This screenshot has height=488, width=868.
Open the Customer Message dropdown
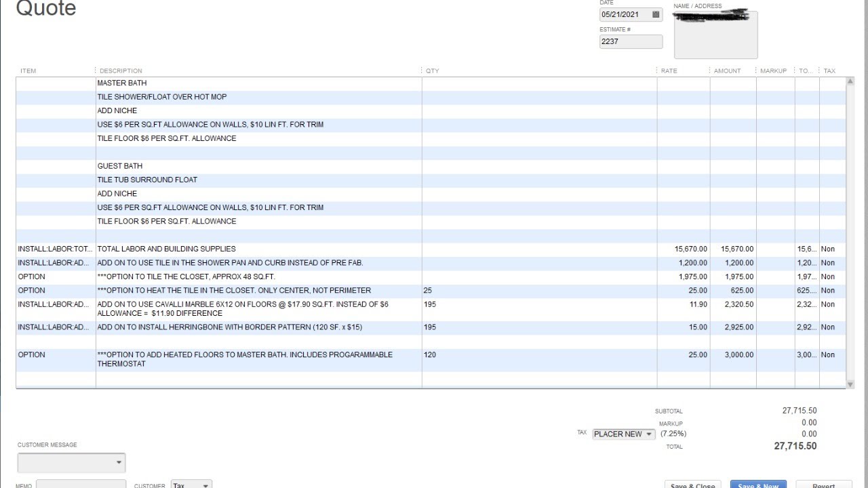coord(71,462)
